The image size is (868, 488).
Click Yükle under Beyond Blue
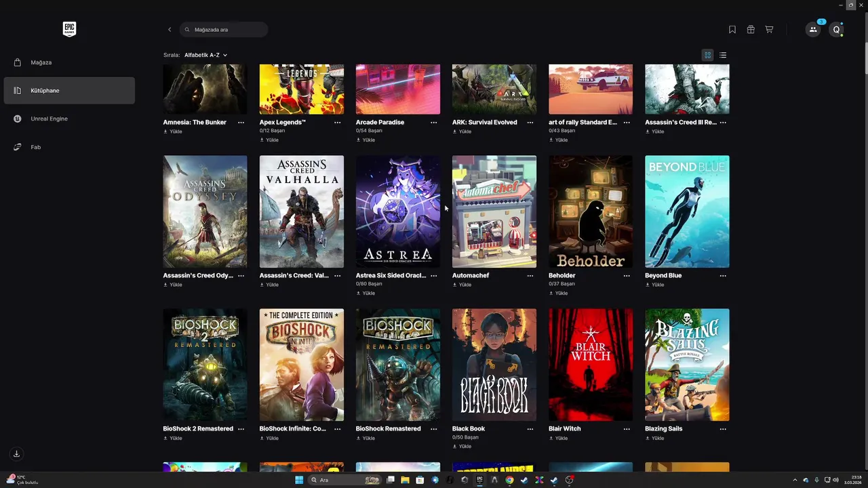[654, 285]
